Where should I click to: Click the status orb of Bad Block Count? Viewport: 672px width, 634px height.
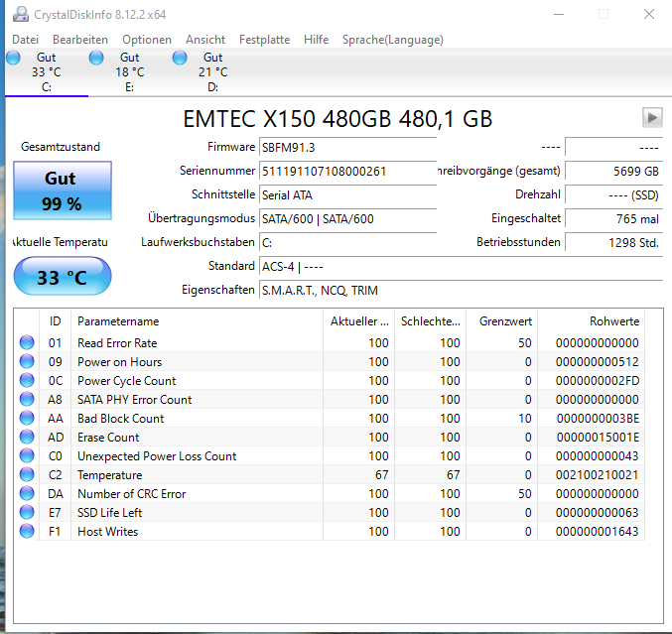tap(27, 418)
